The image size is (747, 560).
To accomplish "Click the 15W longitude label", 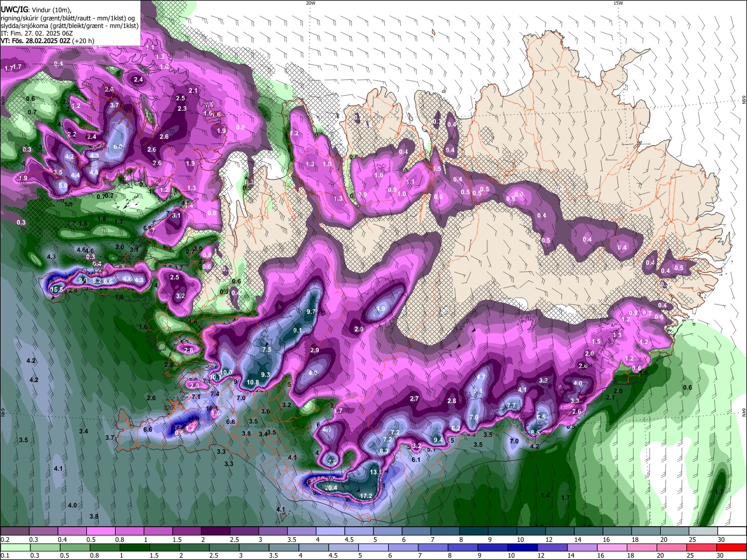I will click(618, 3).
